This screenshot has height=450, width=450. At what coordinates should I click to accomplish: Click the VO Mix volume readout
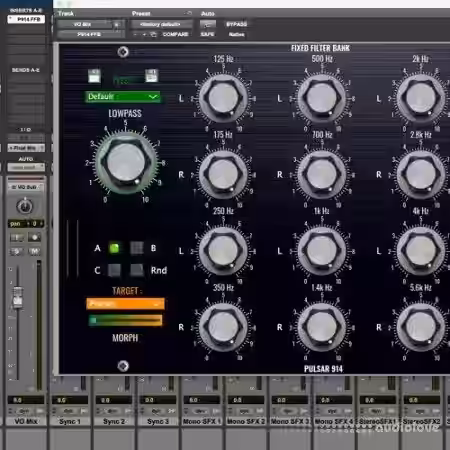pyautogui.click(x=26, y=400)
